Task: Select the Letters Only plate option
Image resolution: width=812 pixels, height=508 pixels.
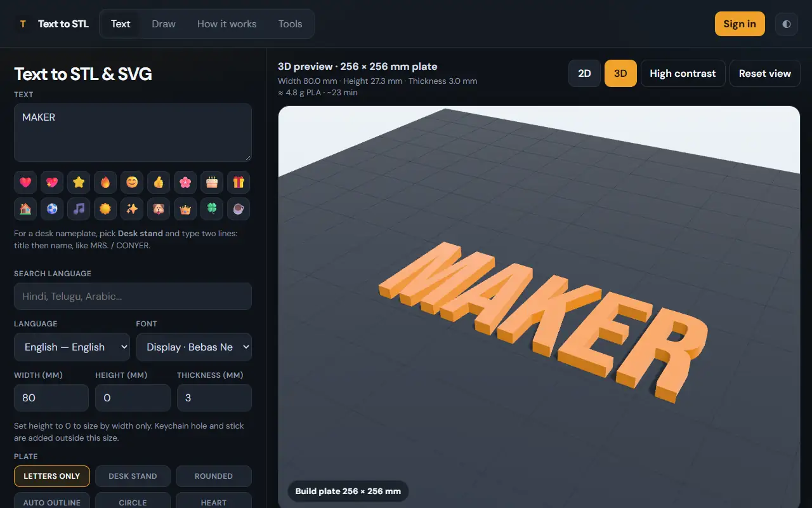Action: pos(52,476)
